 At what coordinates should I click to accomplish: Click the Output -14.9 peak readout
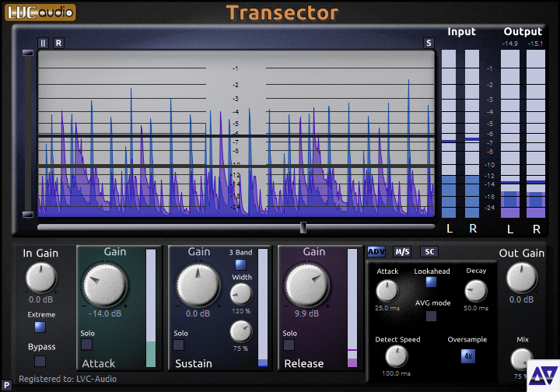pyautogui.click(x=510, y=44)
